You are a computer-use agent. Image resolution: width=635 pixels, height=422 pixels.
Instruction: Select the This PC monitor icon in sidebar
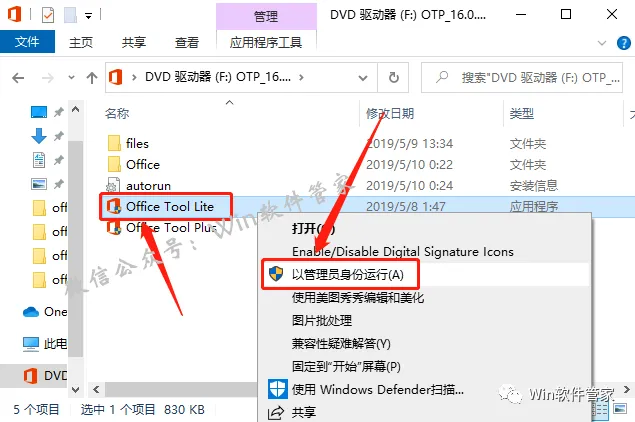click(31, 344)
